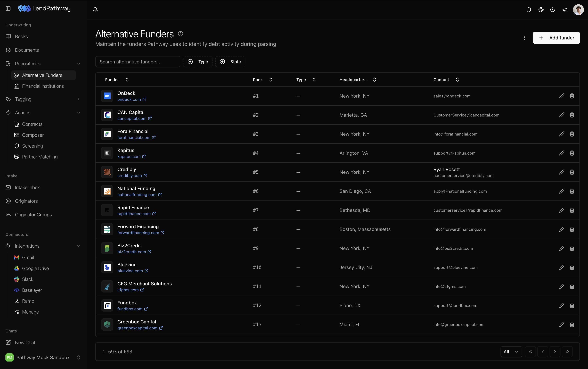Open the announcements megaphone icon
This screenshot has width=588, height=369.
[565, 10]
